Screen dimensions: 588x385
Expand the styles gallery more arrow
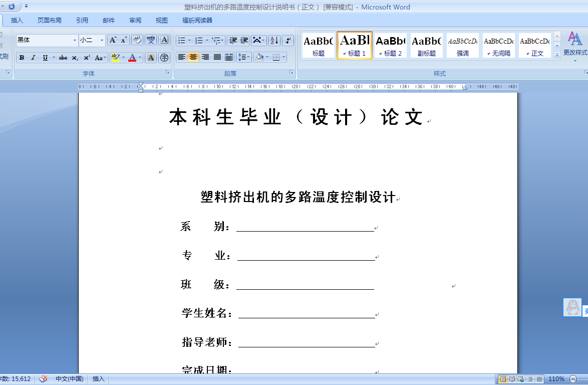(x=557, y=55)
